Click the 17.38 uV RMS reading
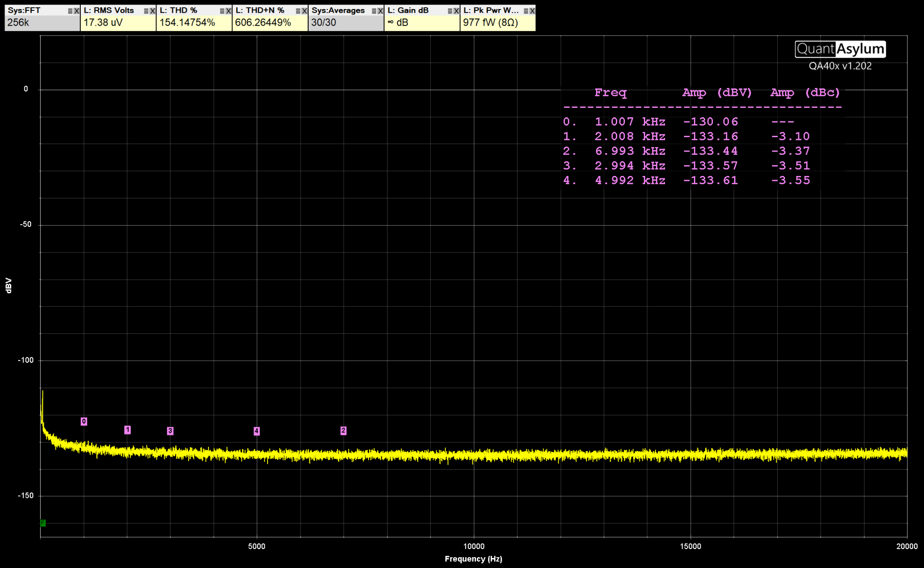The image size is (924, 568). click(103, 23)
